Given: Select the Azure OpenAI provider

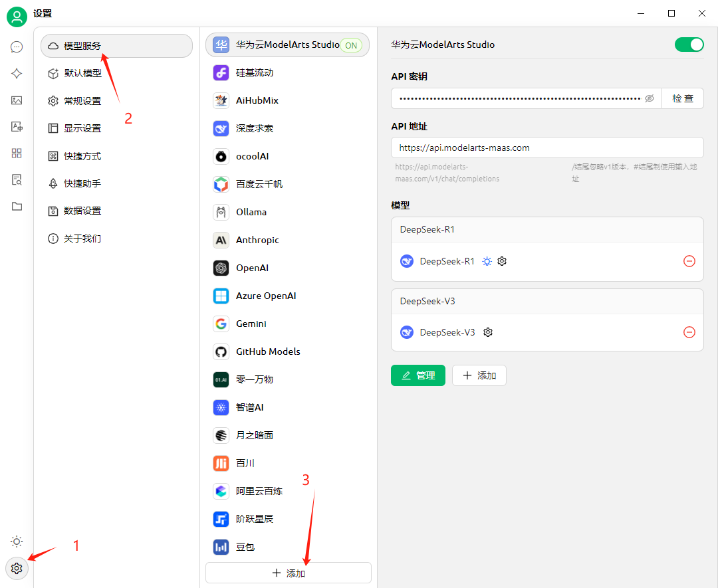Looking at the screenshot, I should [288, 296].
